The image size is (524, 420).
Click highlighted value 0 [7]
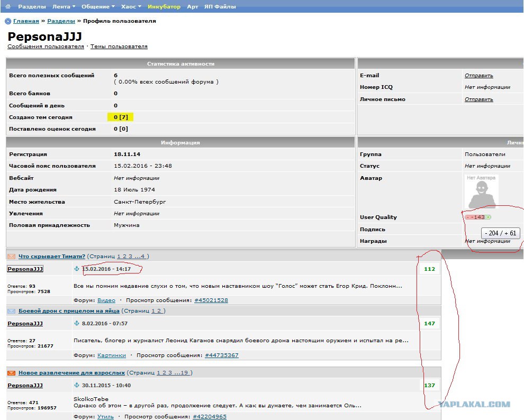121,117
